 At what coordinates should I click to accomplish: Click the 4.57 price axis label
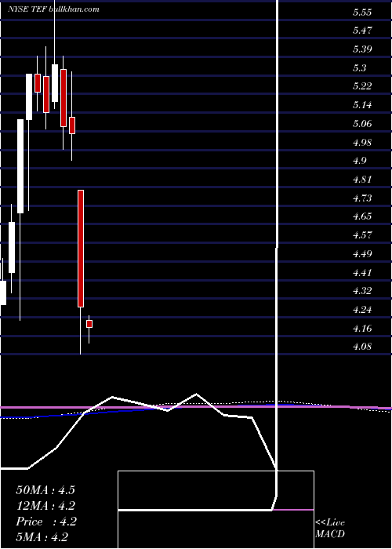point(362,235)
